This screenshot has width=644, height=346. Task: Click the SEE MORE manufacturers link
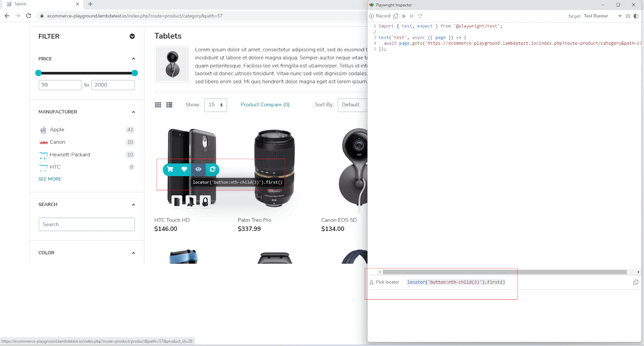tap(50, 179)
